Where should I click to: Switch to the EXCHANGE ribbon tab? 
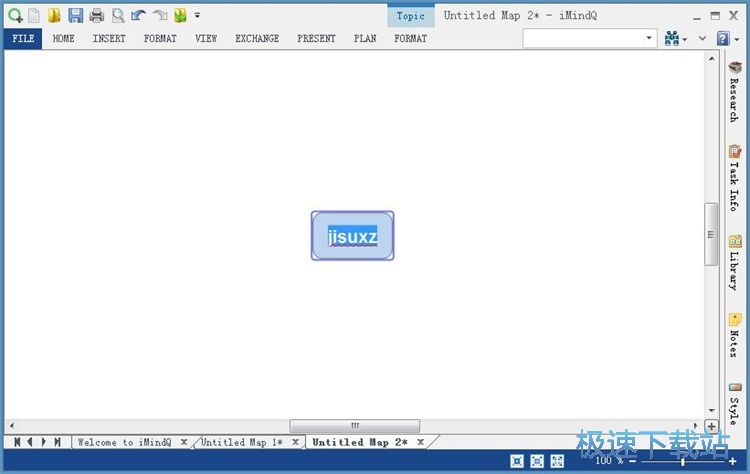point(257,39)
